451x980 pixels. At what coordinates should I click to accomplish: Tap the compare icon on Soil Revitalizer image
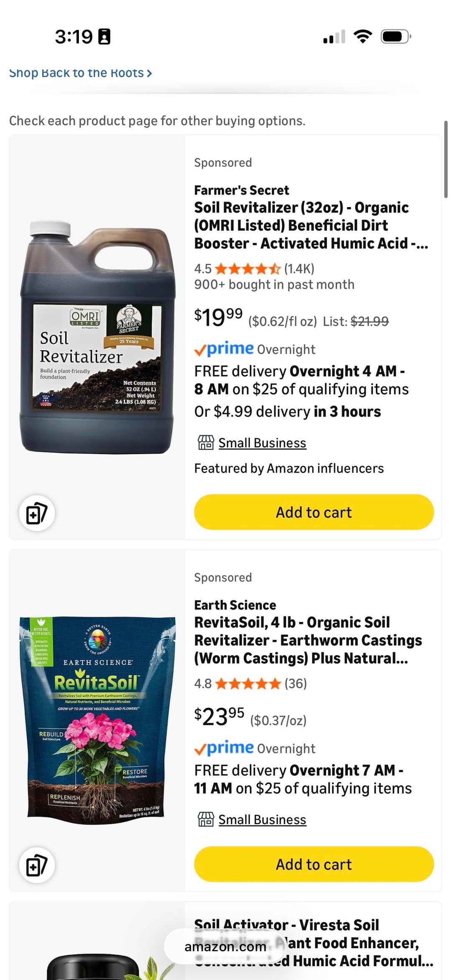[x=37, y=513]
